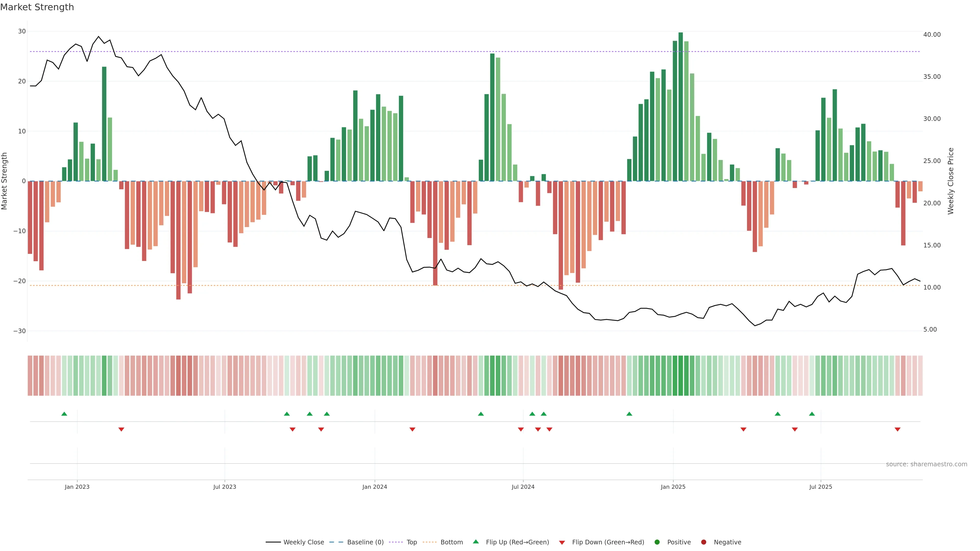The image size is (980, 551).
Task: Click the source: sharemaestro.com text
Action: pos(926,464)
